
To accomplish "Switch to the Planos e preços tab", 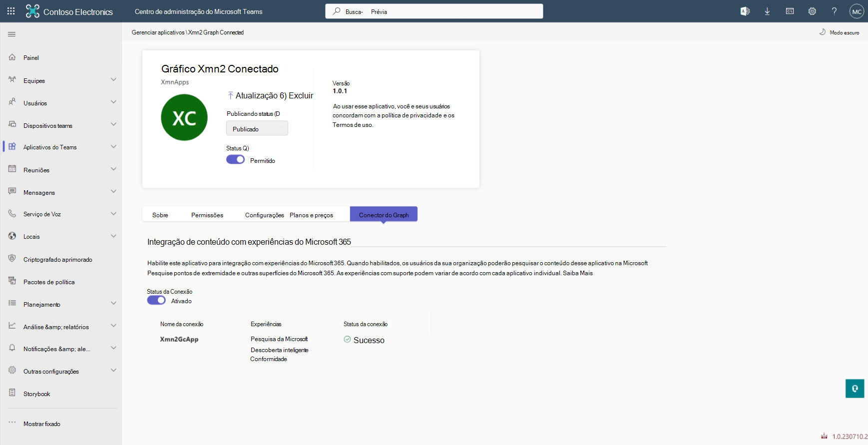I will pos(311,215).
